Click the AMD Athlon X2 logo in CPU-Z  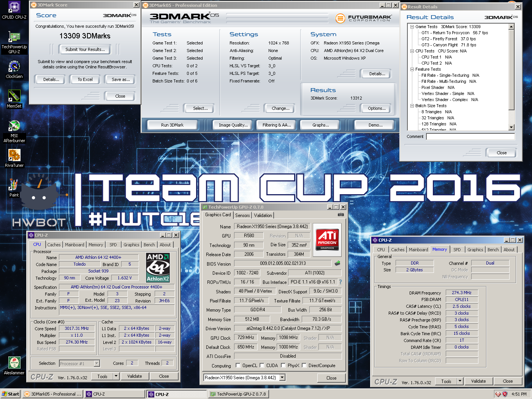click(x=158, y=268)
